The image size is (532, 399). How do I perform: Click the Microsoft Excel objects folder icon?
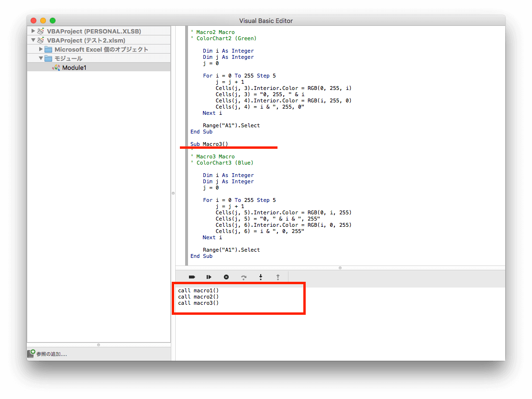coord(48,49)
